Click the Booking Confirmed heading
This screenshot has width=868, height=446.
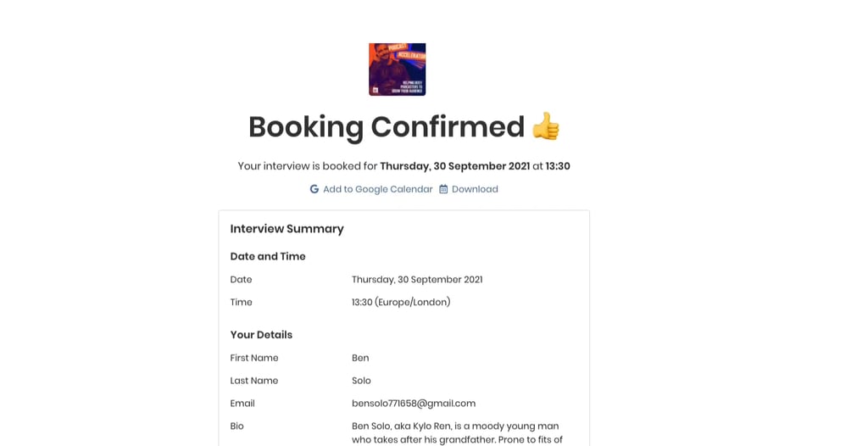tap(387, 126)
